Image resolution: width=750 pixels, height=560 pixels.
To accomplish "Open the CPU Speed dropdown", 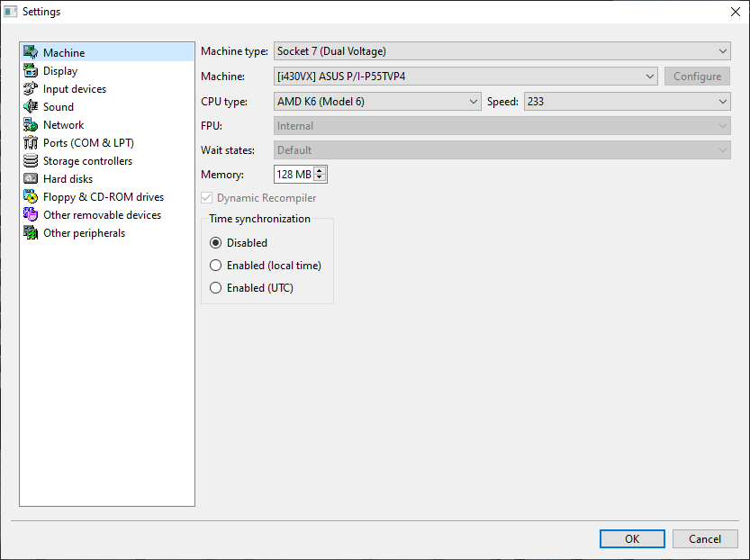I will 626,102.
